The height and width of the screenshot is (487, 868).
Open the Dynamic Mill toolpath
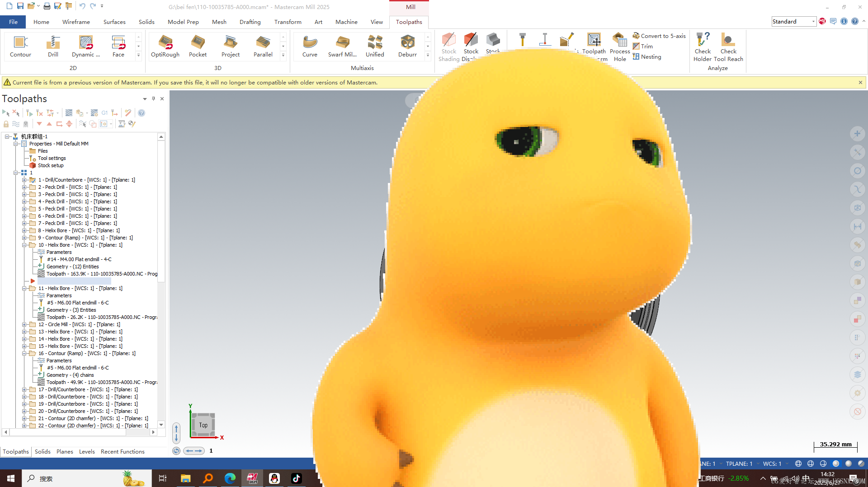point(85,47)
